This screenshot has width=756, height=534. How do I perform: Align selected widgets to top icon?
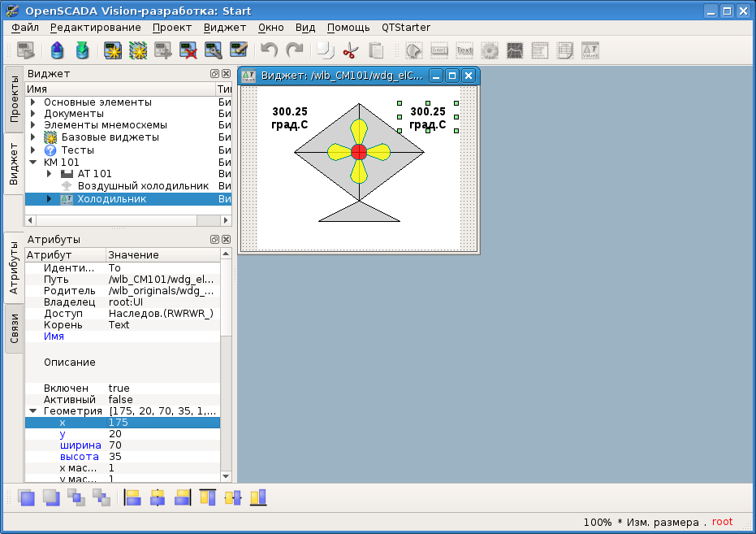pyautogui.click(x=208, y=497)
